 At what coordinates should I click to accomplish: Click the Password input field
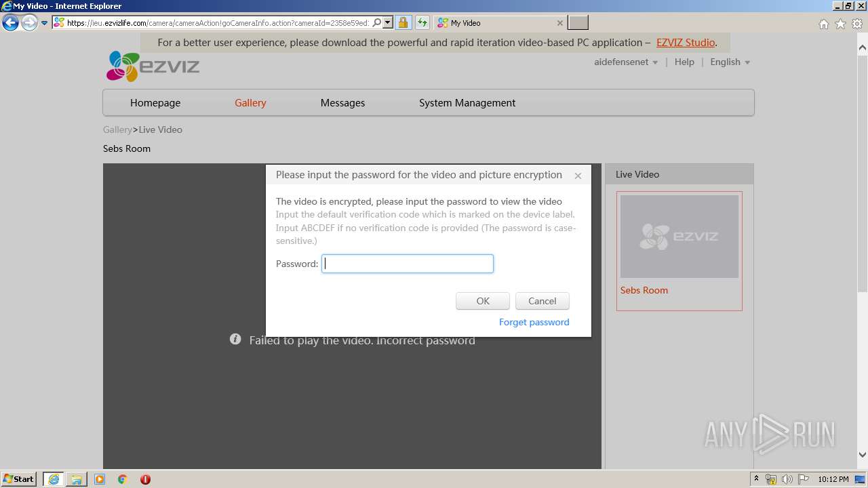click(408, 264)
